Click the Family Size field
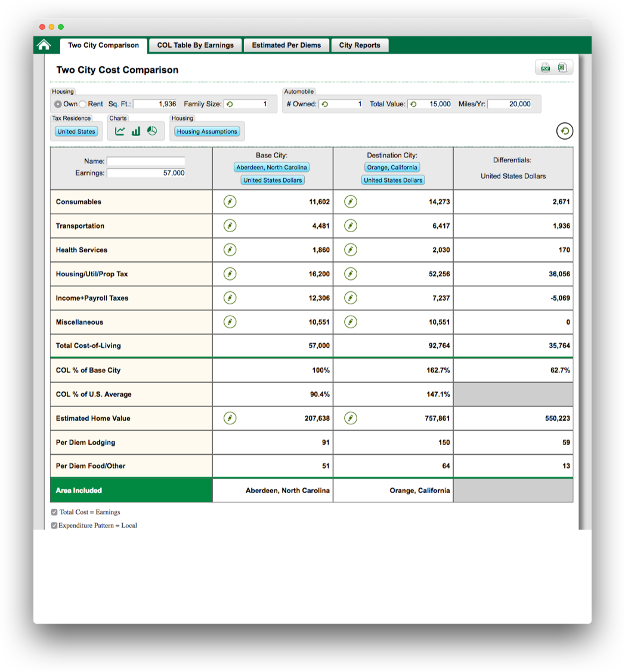Image resolution: width=625 pixels, height=672 pixels. 246,104
